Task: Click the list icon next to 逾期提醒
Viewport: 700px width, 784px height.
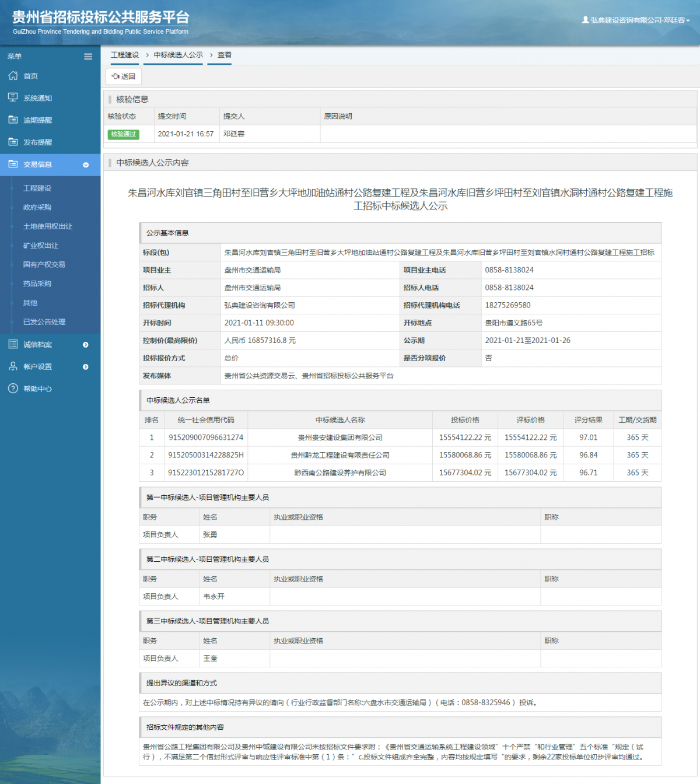Action: (13, 120)
